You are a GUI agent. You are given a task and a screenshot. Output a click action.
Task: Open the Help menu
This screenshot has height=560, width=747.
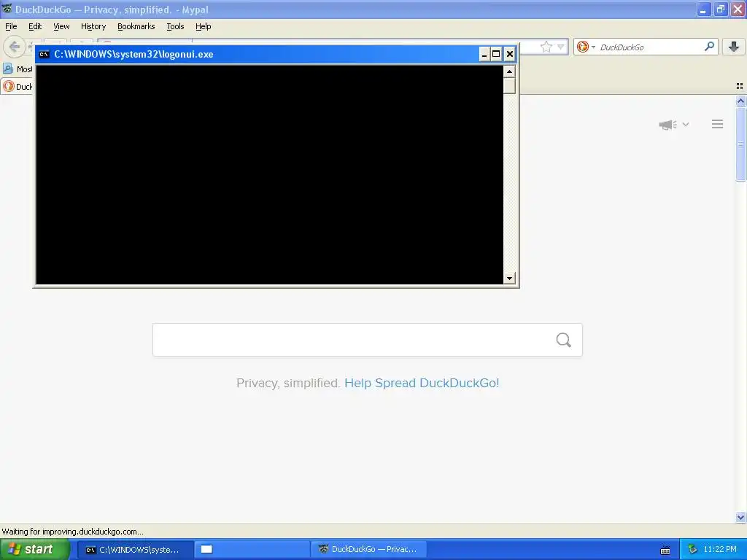(x=203, y=26)
